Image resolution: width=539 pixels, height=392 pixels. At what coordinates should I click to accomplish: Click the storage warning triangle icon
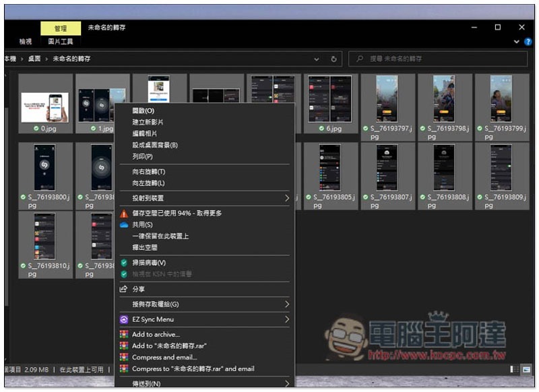pos(123,214)
